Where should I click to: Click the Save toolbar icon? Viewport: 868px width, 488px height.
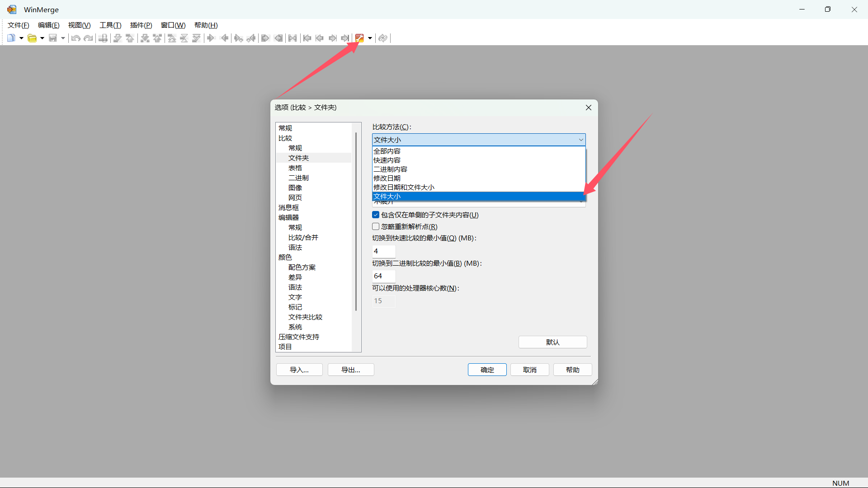(x=53, y=38)
